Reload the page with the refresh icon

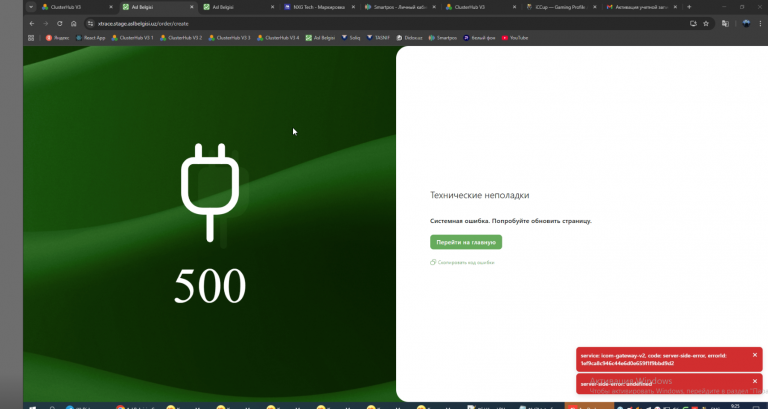(x=59, y=24)
